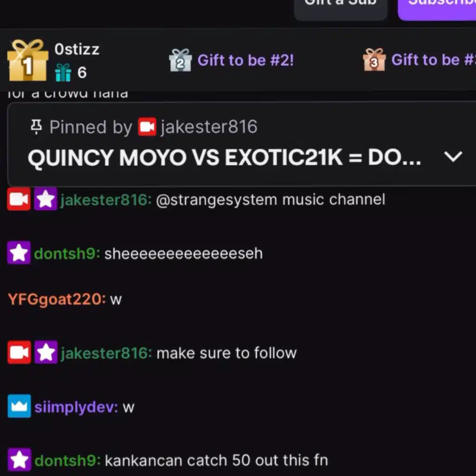Screen dimensions: 476x476
Task: Click the bronze #3 gift box icon
Action: pyautogui.click(x=374, y=60)
